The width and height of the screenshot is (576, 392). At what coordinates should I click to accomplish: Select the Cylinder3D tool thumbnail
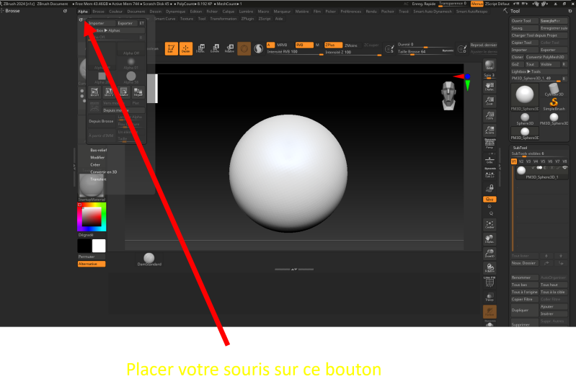coord(554,90)
